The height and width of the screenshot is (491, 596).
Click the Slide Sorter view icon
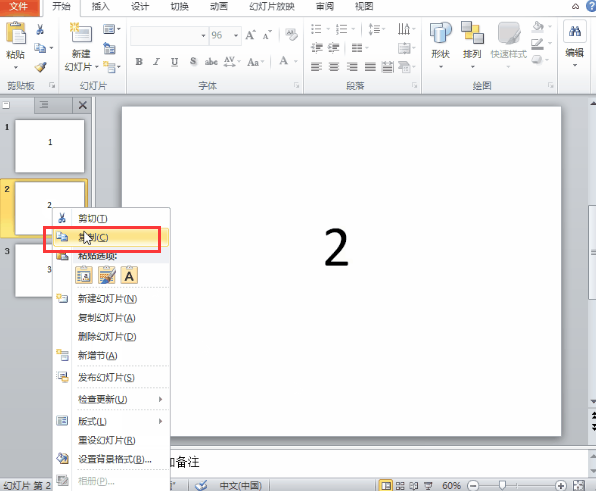pos(400,485)
